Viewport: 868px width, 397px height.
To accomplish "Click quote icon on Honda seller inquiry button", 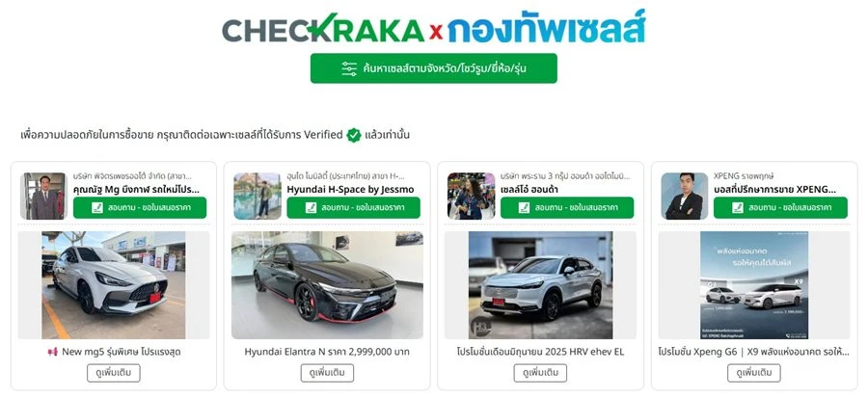I will point(525,208).
